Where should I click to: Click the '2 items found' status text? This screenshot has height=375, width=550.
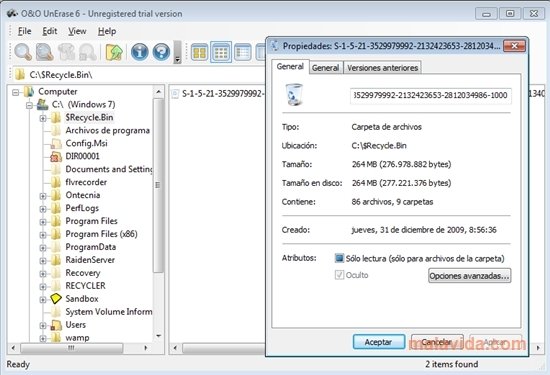451,364
